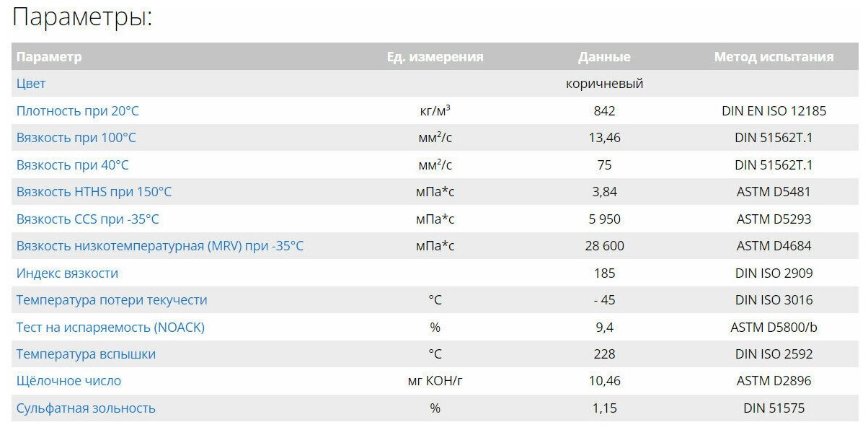868x430 pixels.
Task: Click the Ед. измерения column header
Action: (435, 57)
